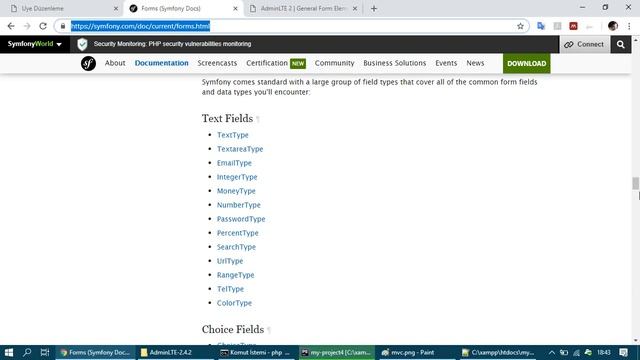
Task: Bookmark this page with the star icon
Action: click(520, 26)
